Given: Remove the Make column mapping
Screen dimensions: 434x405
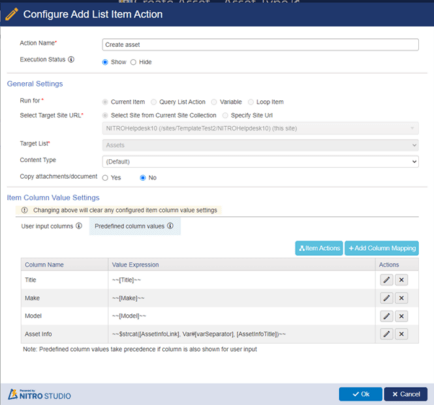Looking at the screenshot, I should [x=401, y=298].
